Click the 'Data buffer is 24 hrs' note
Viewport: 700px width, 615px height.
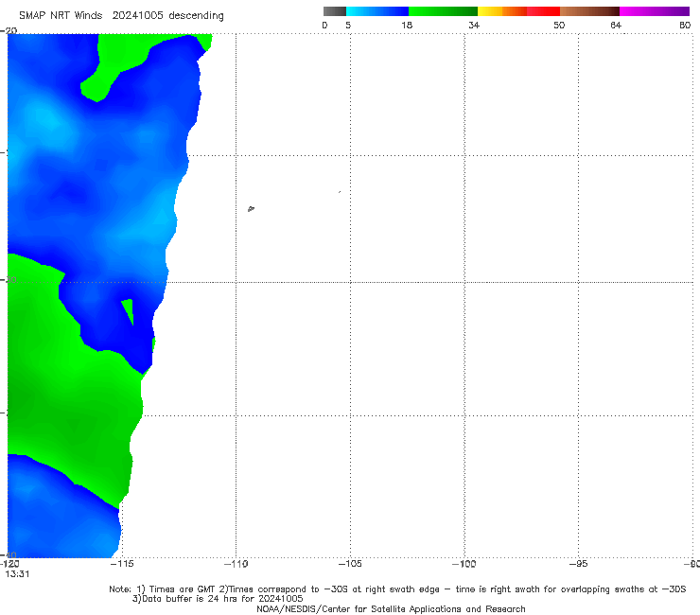point(218,599)
